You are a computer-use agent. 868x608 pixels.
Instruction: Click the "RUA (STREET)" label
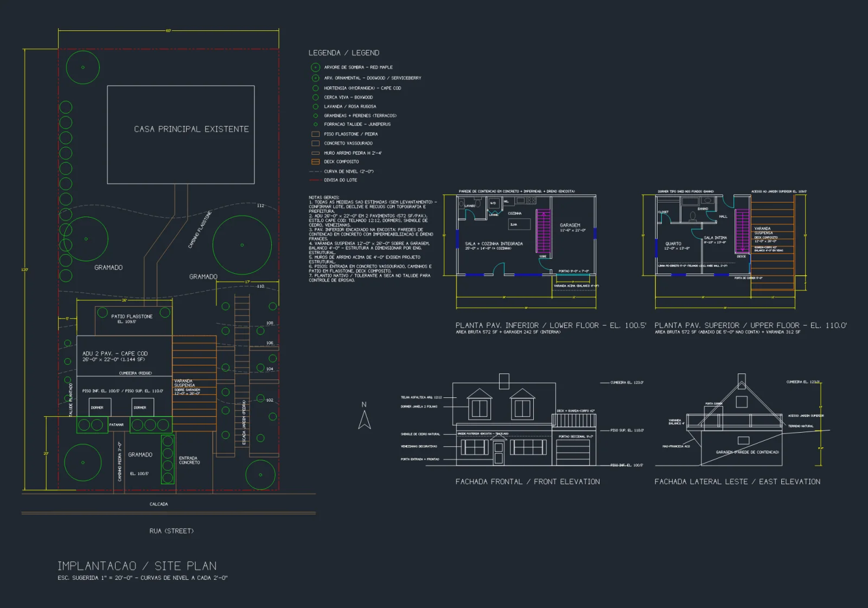pyautogui.click(x=171, y=531)
